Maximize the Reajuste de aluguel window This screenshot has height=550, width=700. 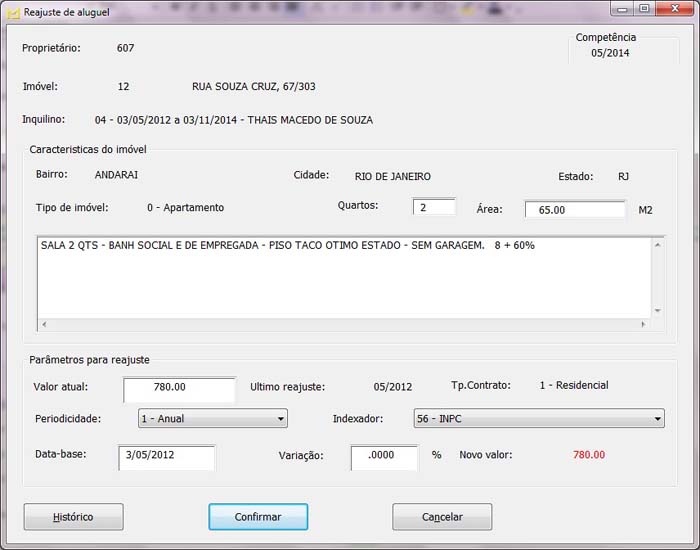click(x=644, y=9)
